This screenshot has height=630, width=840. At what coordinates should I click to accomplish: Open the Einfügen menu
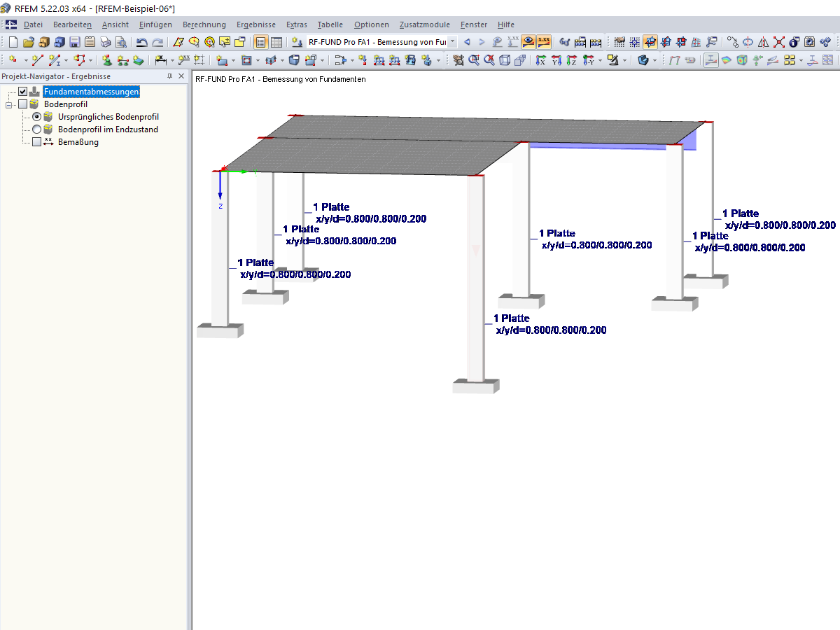tap(155, 24)
